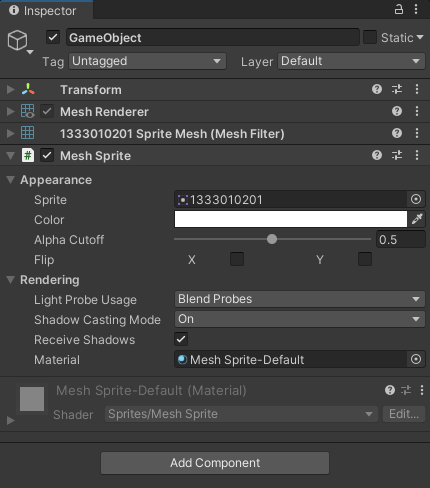Image resolution: width=430 pixels, height=488 pixels.
Task: Open Mesh Sprite script help
Action: pos(377,155)
